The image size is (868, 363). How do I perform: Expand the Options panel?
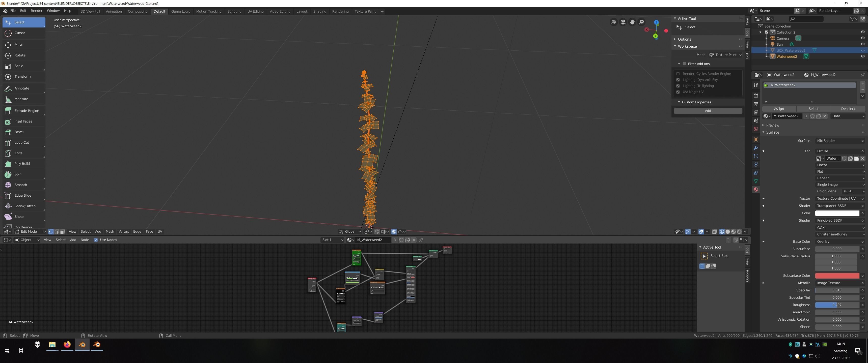(684, 39)
